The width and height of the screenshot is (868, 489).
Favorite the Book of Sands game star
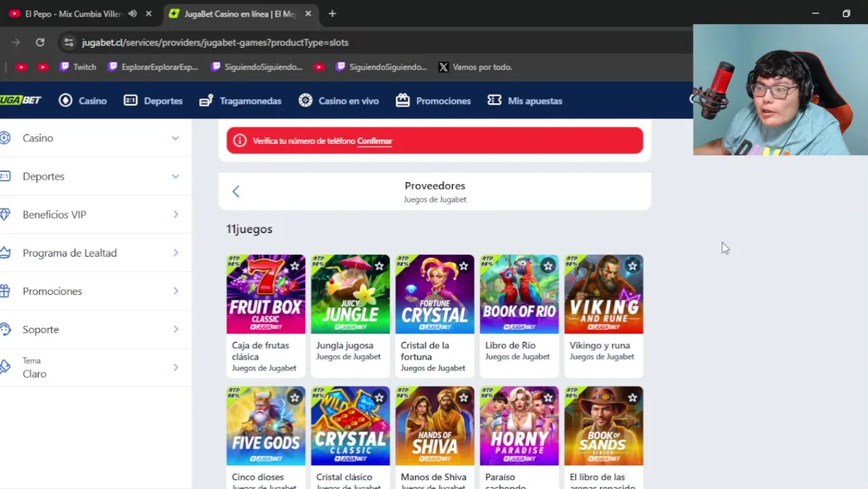(x=632, y=397)
